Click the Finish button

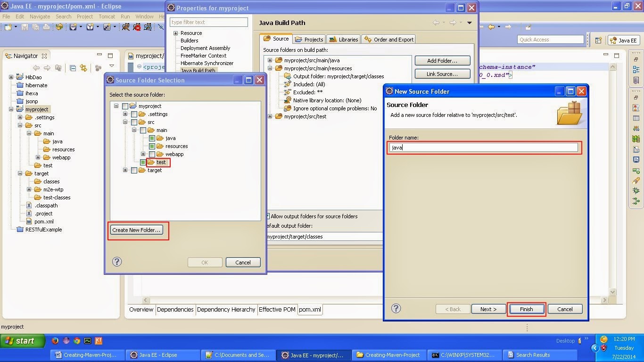click(x=527, y=309)
